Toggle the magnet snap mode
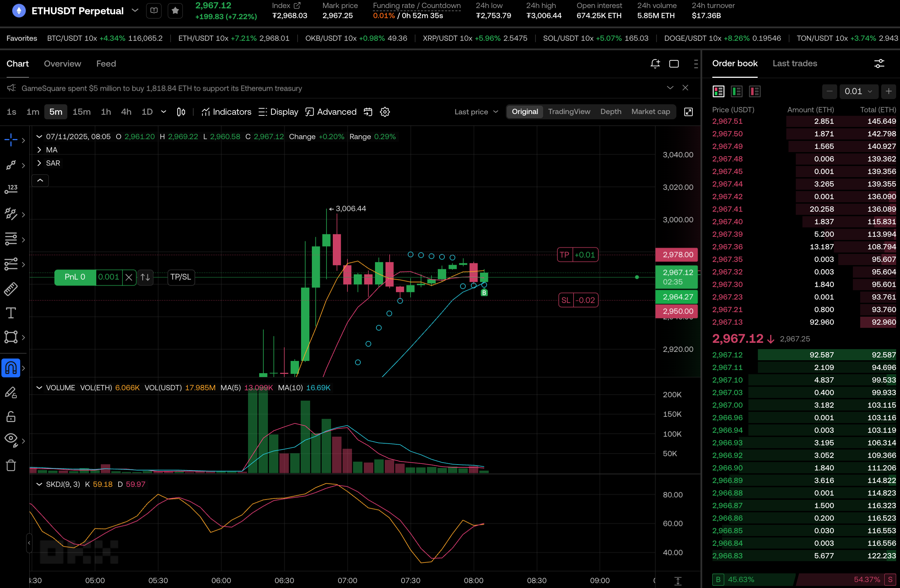The image size is (900, 588). (x=10, y=368)
